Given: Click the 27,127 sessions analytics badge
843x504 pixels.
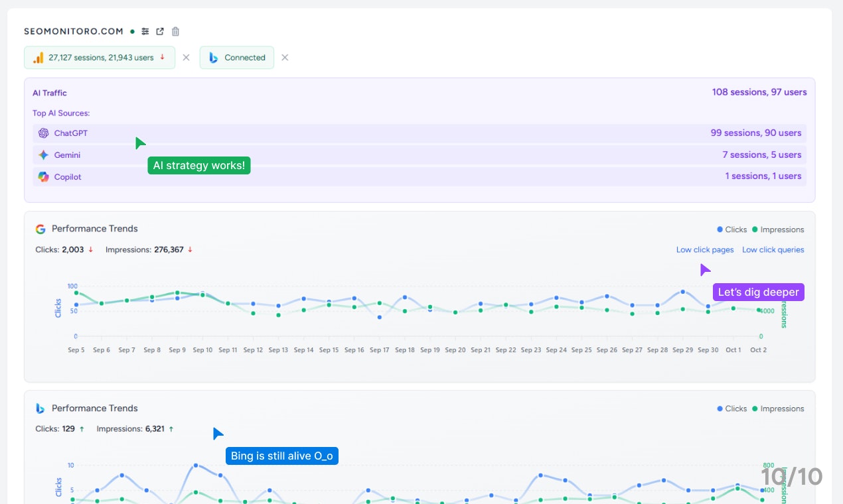Looking at the screenshot, I should pos(100,58).
